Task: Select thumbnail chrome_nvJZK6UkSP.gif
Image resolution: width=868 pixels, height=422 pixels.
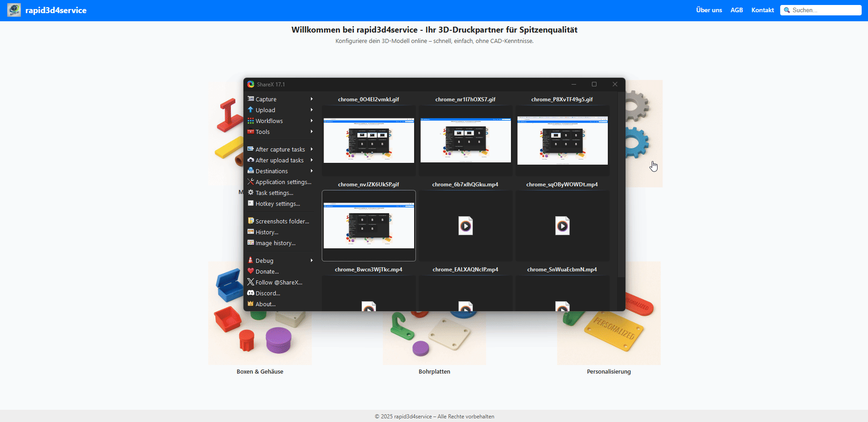Action: pyautogui.click(x=368, y=225)
